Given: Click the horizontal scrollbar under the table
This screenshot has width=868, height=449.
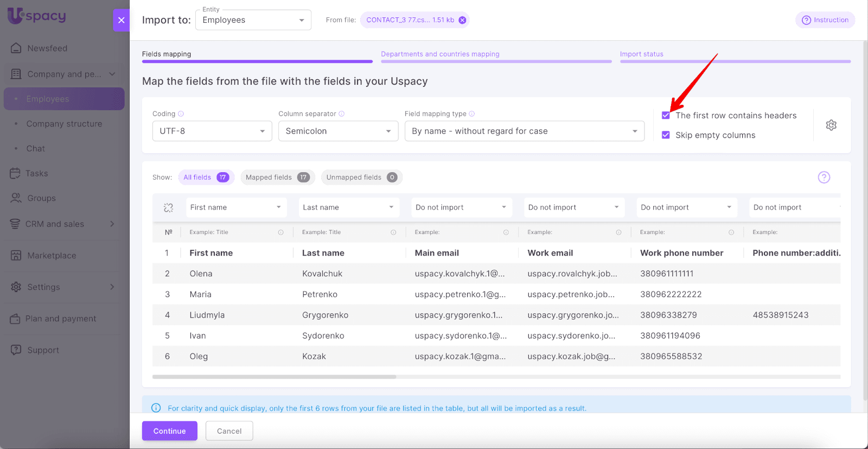Looking at the screenshot, I should point(274,377).
